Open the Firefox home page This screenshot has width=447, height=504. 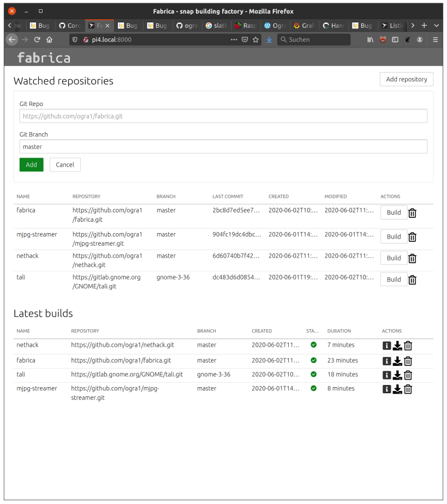tap(49, 39)
